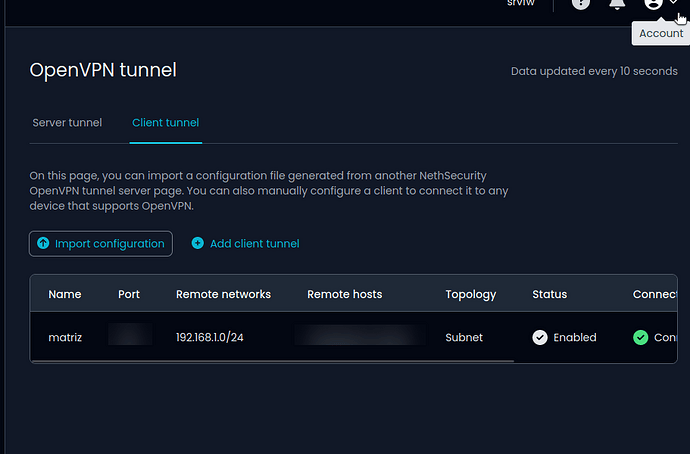Click the Name column header
The width and height of the screenshot is (690, 454).
click(65, 294)
